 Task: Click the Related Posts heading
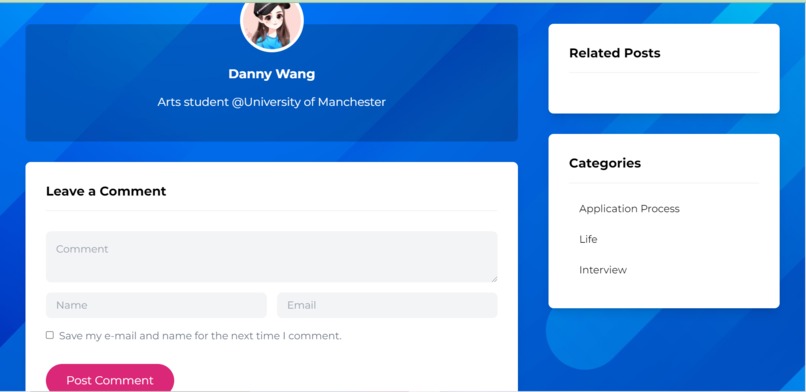[615, 53]
